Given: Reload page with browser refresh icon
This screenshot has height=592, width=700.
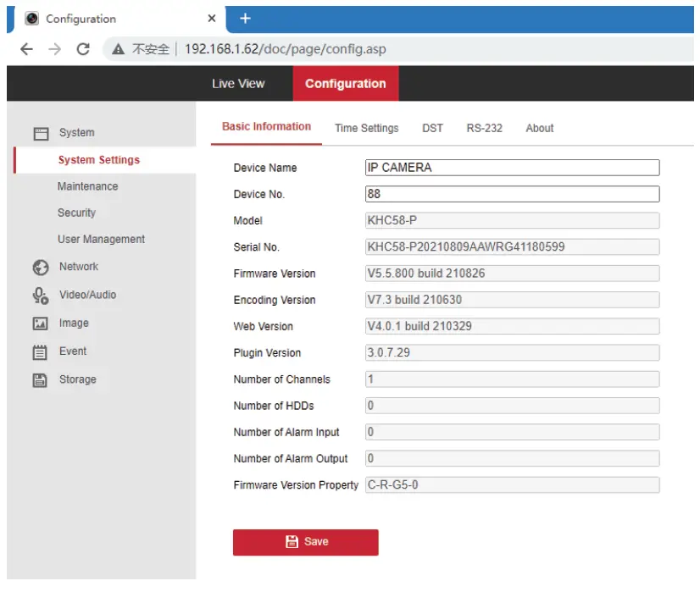Looking at the screenshot, I should [x=83, y=49].
